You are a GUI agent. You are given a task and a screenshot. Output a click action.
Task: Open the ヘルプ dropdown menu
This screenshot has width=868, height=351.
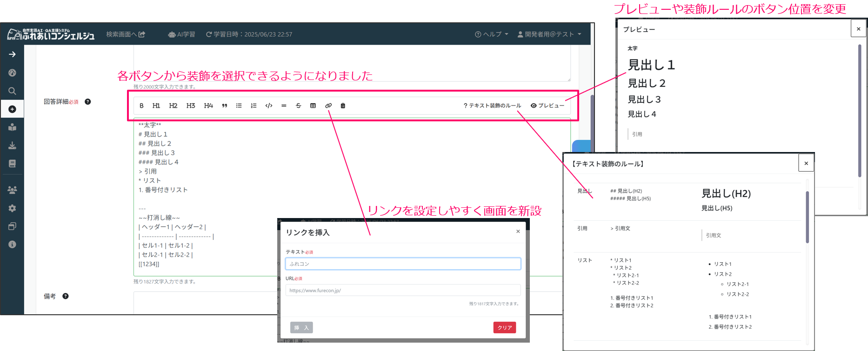[x=492, y=34]
